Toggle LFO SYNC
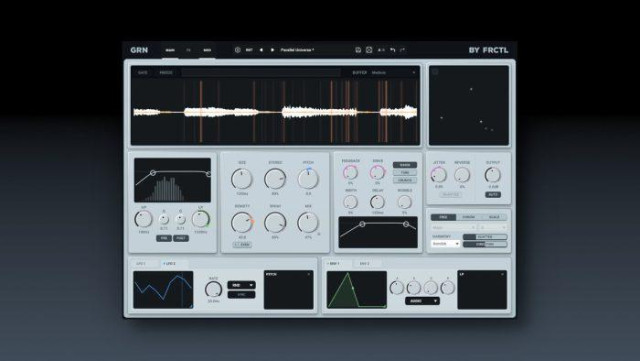This screenshot has width=640, height=361. click(x=241, y=294)
